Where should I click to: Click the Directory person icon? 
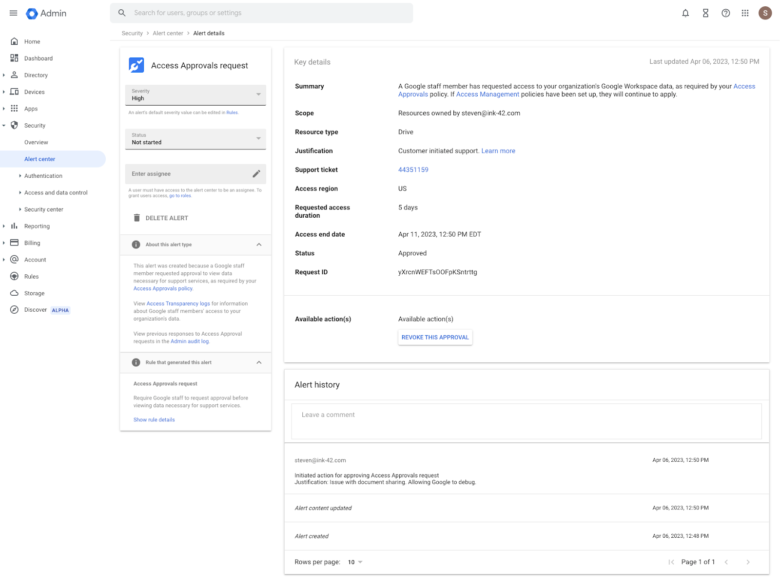point(14,75)
